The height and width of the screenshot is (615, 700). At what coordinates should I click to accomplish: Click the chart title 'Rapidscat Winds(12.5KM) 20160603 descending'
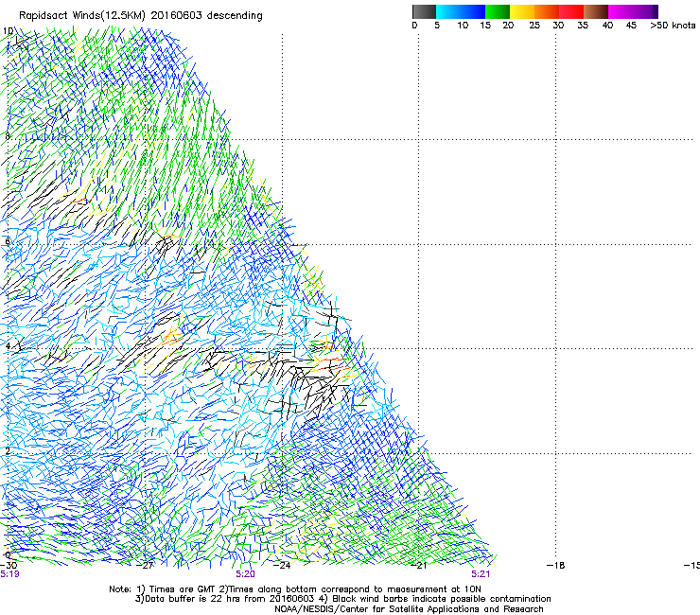tap(141, 15)
